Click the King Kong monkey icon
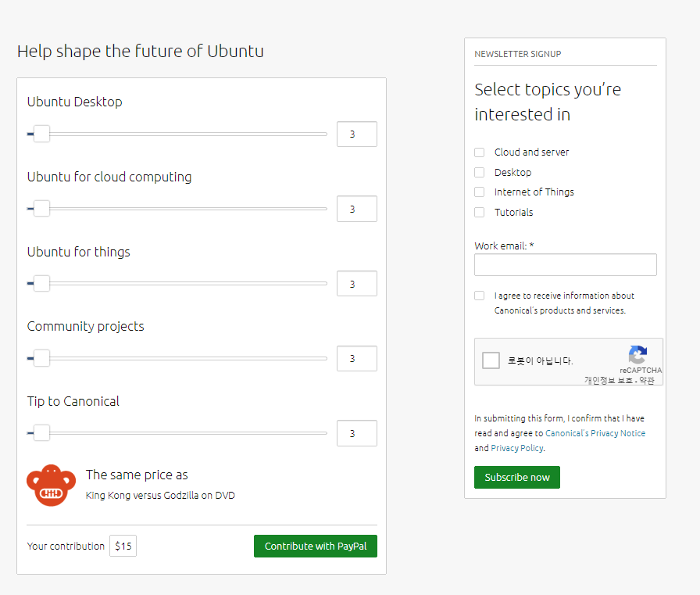 (x=51, y=485)
